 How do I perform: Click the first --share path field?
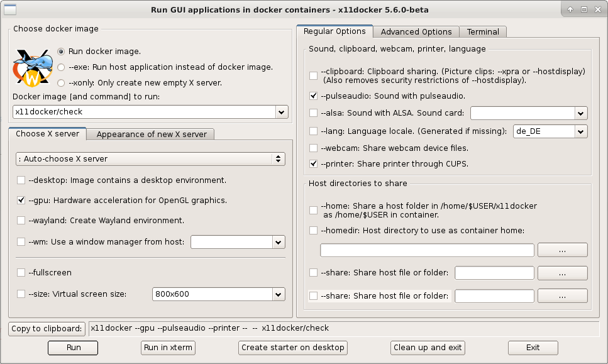tap(494, 273)
